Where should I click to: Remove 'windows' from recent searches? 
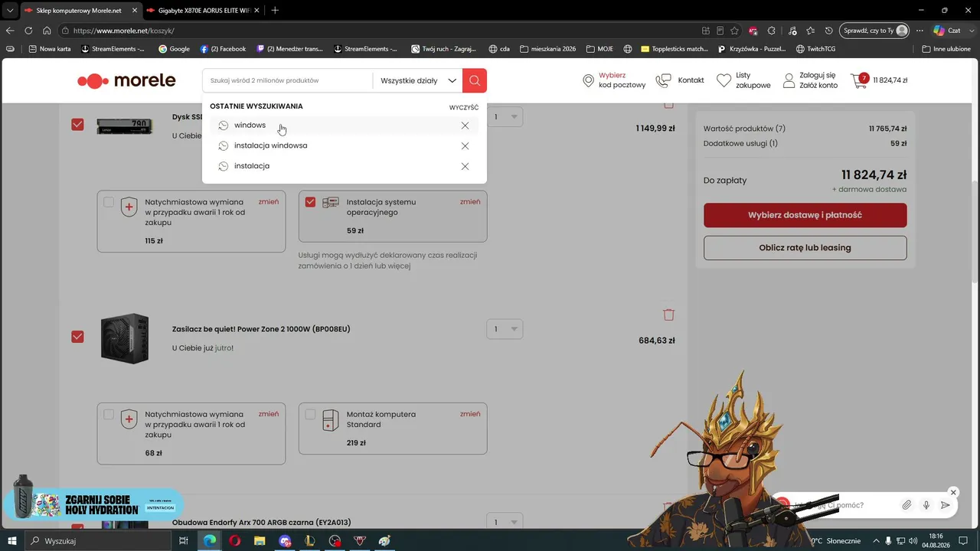[465, 126]
